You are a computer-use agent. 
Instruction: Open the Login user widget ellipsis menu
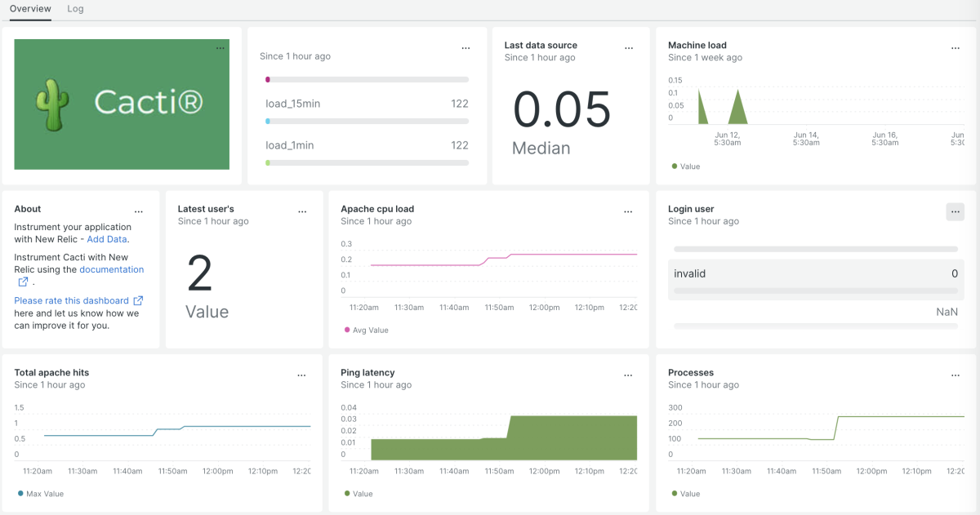point(955,211)
